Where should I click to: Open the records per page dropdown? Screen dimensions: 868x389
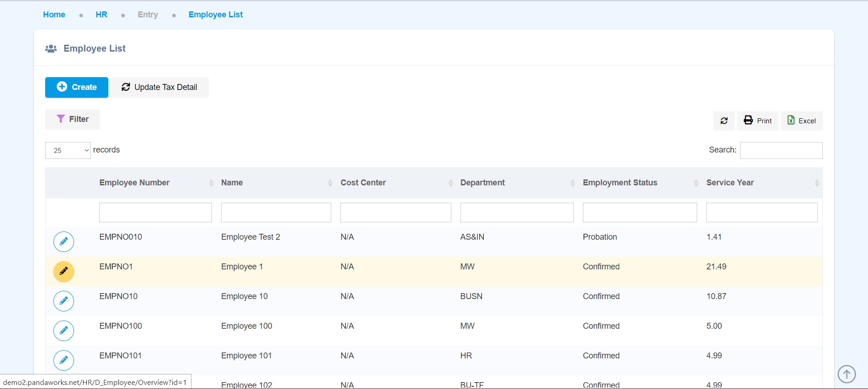tap(68, 150)
